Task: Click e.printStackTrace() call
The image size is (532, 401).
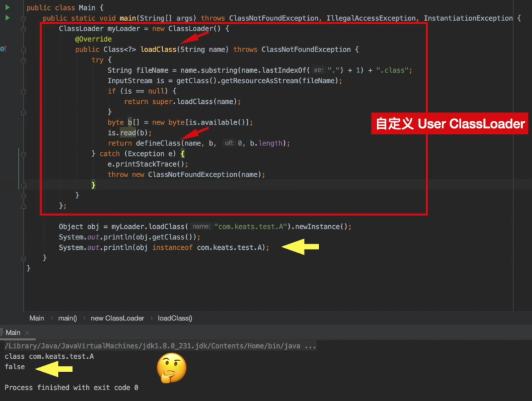Action: click(148, 164)
